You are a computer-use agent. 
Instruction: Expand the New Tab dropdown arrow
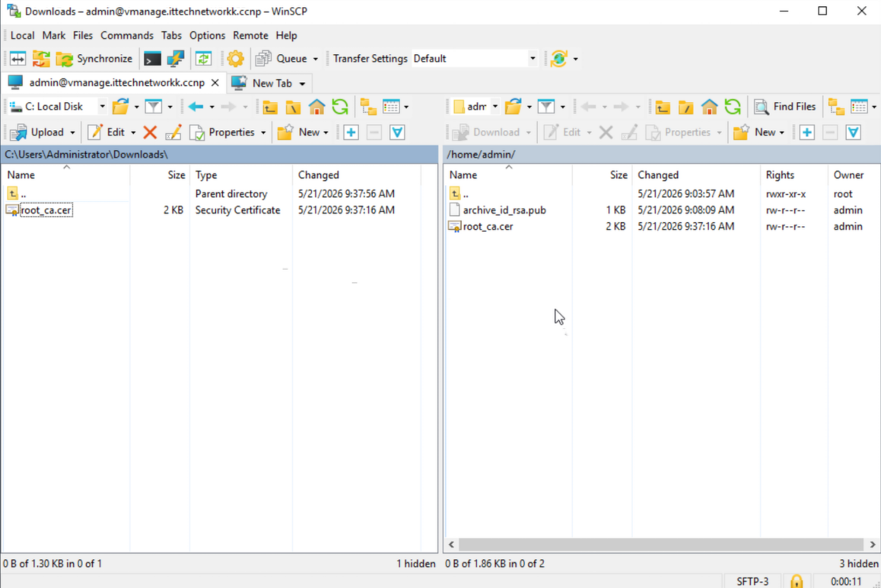pos(302,84)
